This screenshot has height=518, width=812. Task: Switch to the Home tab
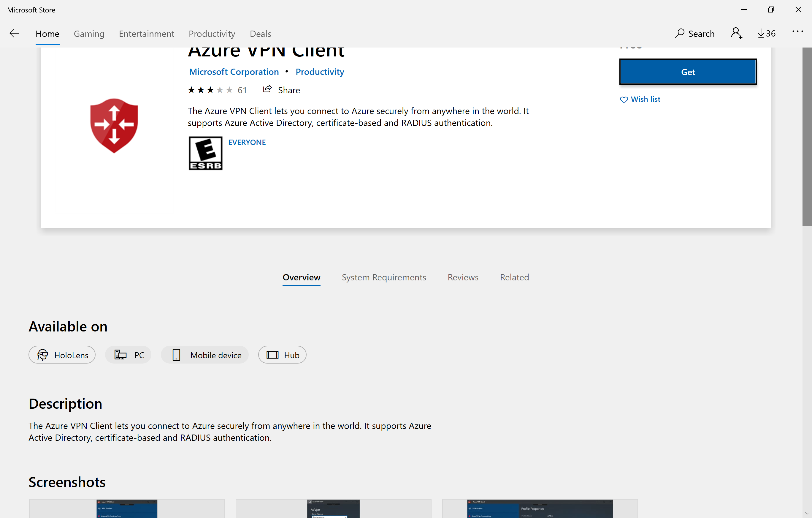(47, 34)
